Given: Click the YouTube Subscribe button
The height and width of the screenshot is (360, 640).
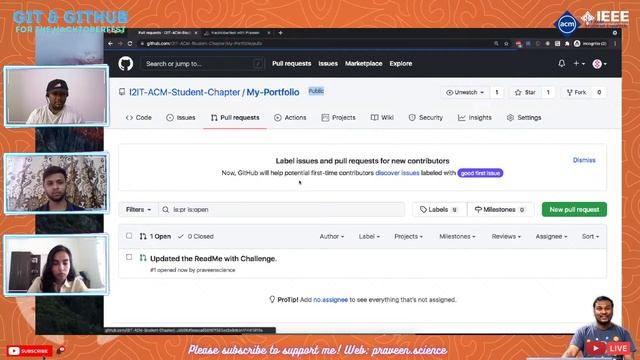Looking at the screenshot, I should [29, 351].
